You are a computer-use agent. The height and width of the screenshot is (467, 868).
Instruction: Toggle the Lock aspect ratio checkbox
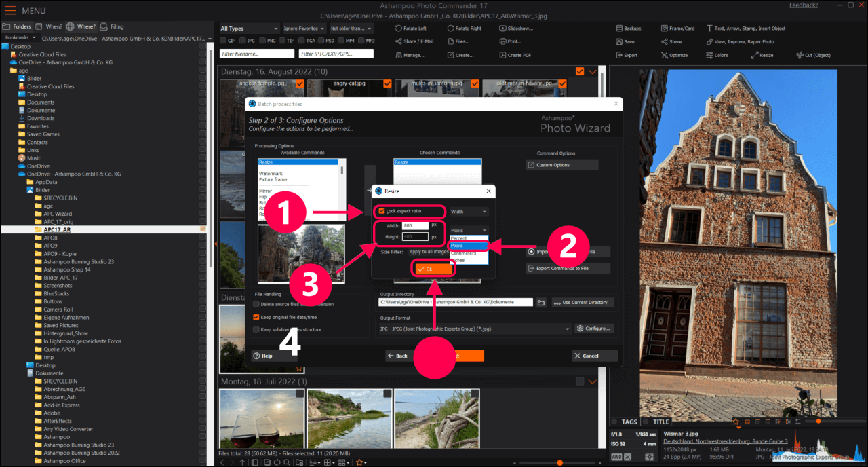coord(382,211)
